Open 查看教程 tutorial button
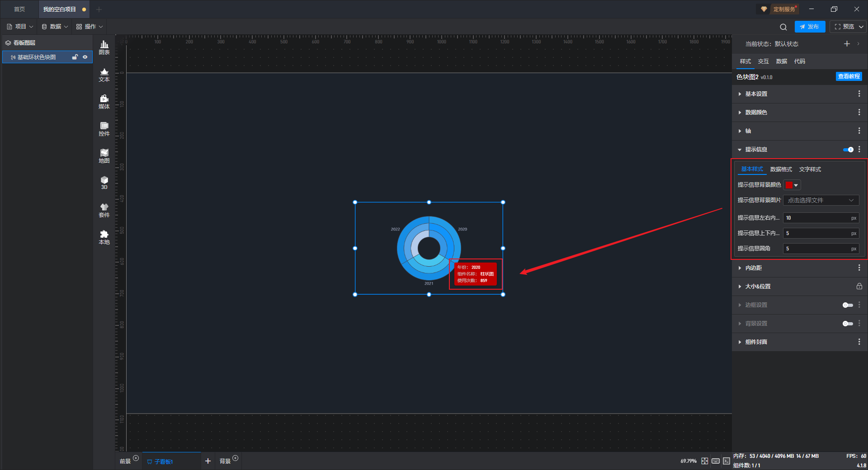Viewport: 868px width, 470px height. [x=849, y=76]
